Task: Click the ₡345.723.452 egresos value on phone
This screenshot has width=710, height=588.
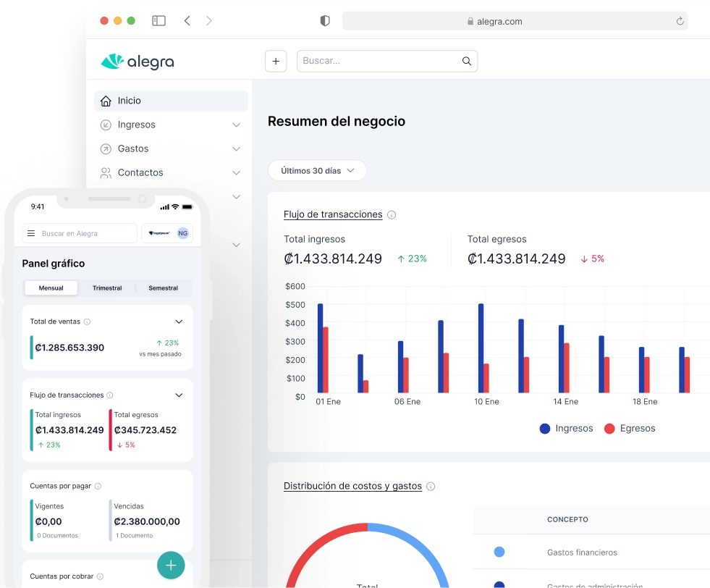Action: tap(145, 430)
